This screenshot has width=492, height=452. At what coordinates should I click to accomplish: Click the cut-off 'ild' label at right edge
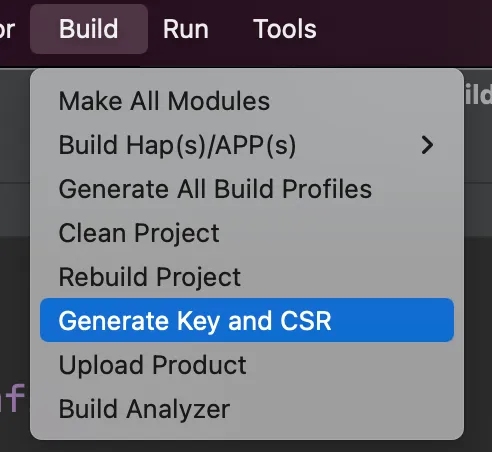tap(478, 96)
